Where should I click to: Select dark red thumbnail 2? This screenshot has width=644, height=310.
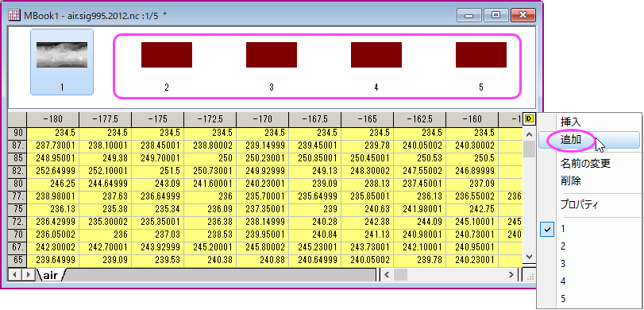167,55
